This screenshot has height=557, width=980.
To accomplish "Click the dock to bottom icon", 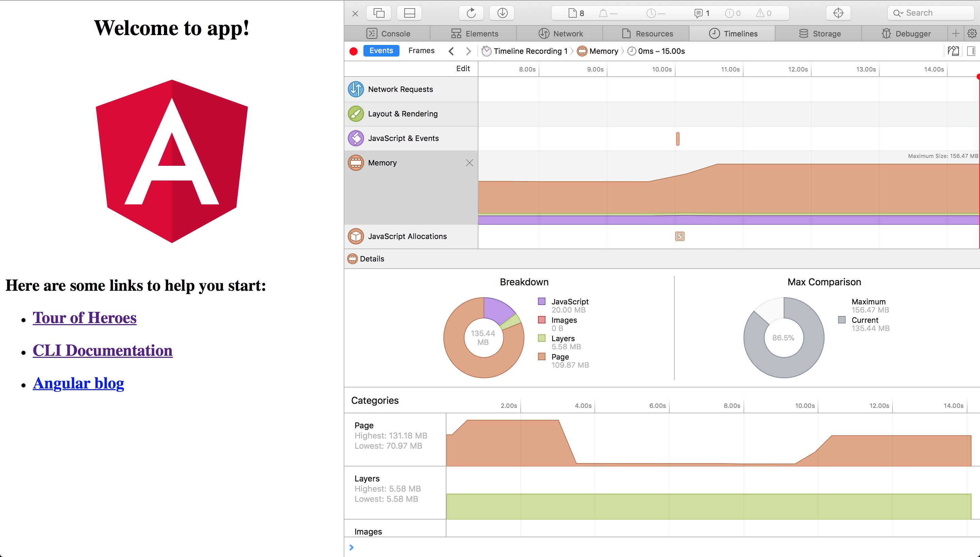I will coord(409,13).
